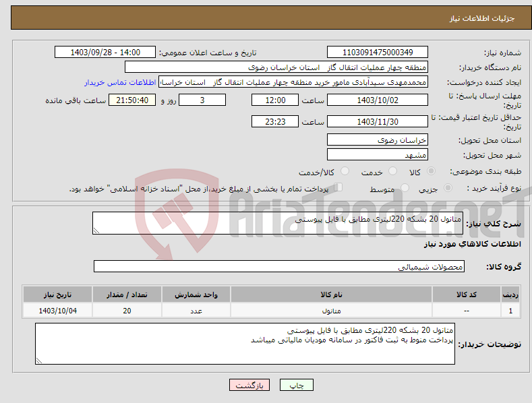Screen dimensions: 532x403
Task: Click the remaining time field 21:50:40
Action: [x=132, y=100]
